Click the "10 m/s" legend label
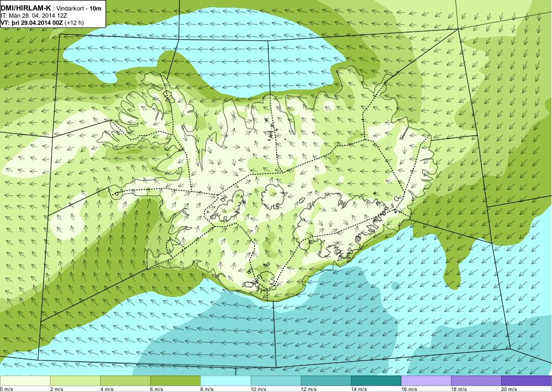 coord(259,389)
